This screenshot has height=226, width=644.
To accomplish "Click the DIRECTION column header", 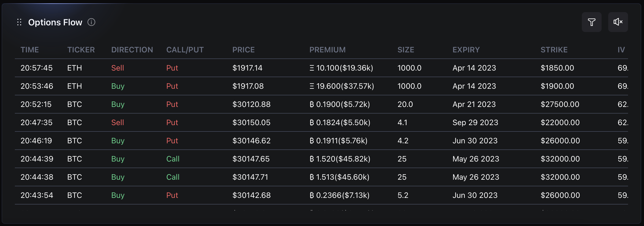I will [x=132, y=50].
